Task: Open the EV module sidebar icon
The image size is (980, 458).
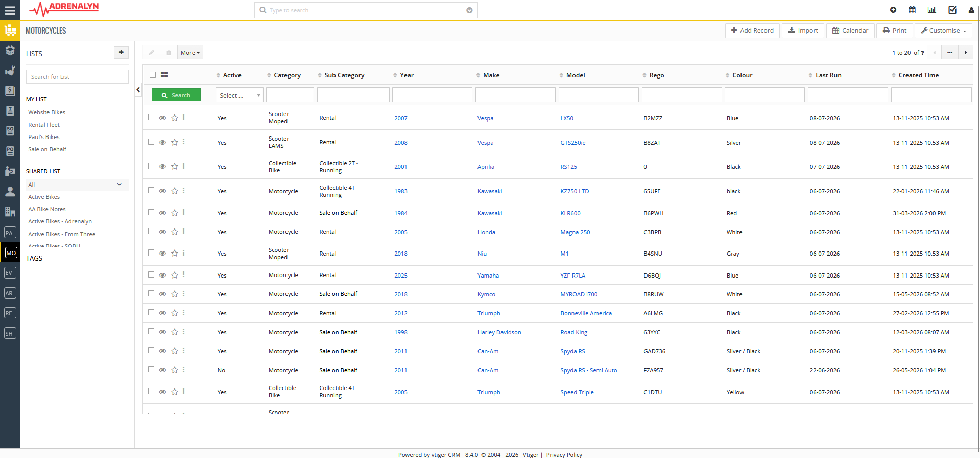Action: coord(10,273)
